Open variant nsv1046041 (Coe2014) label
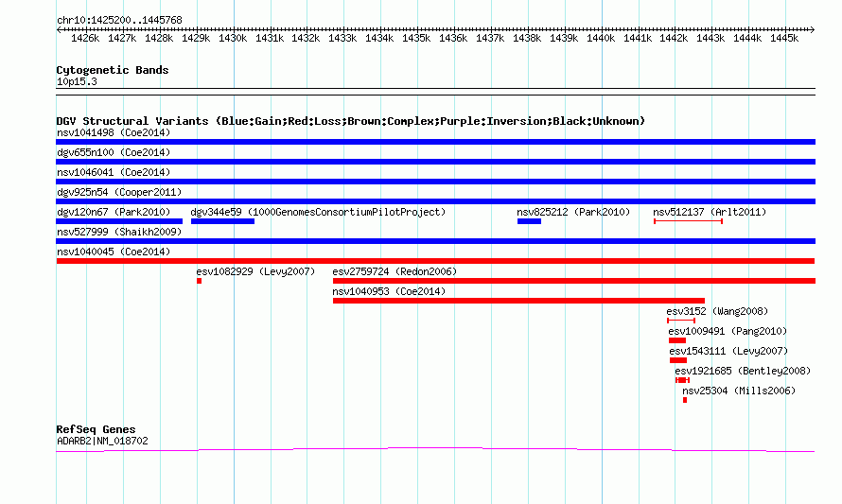Viewport: 842px width, 504px height. 114,172
